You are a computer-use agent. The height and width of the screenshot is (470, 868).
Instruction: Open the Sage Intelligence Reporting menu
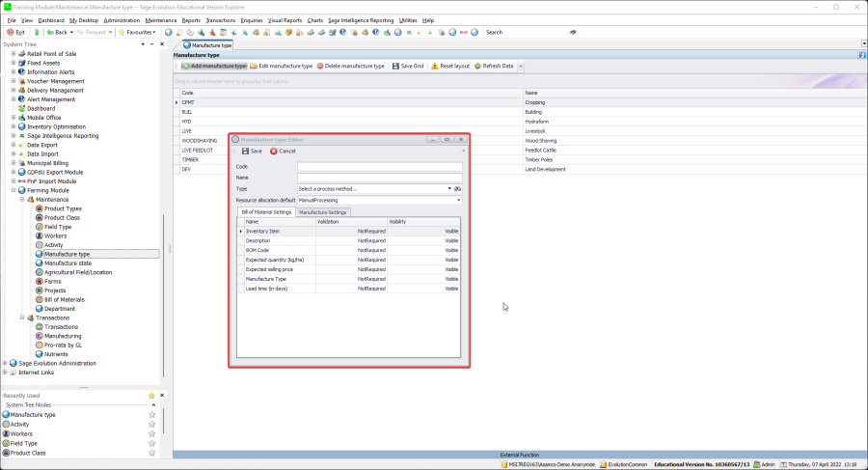click(359, 19)
